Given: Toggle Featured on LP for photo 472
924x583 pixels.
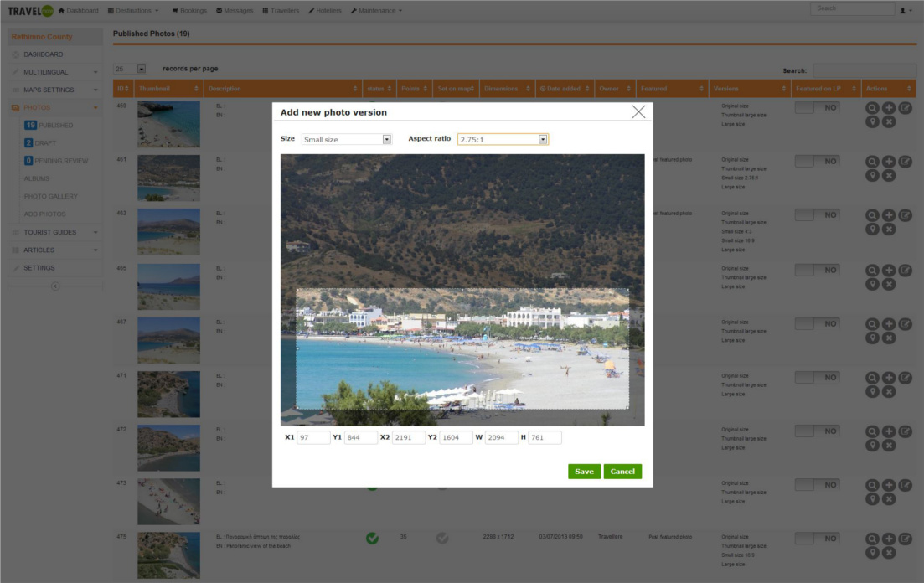Looking at the screenshot, I should (x=818, y=431).
